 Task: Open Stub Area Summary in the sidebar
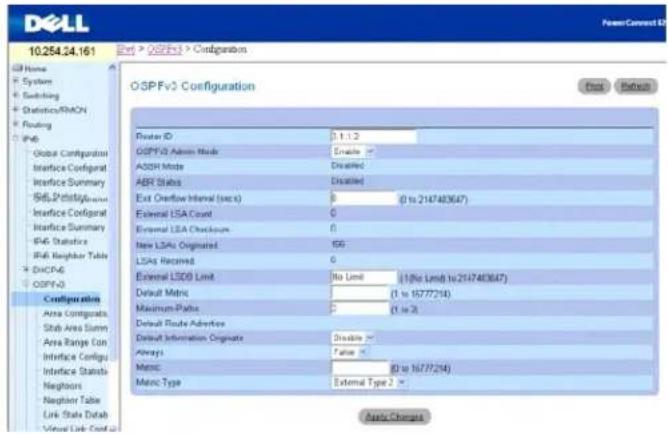tap(75, 328)
